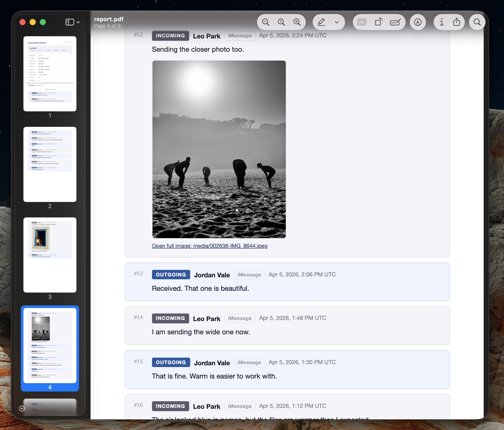Click the zoom in magnifier icon
The image size is (504, 430).
(297, 22)
